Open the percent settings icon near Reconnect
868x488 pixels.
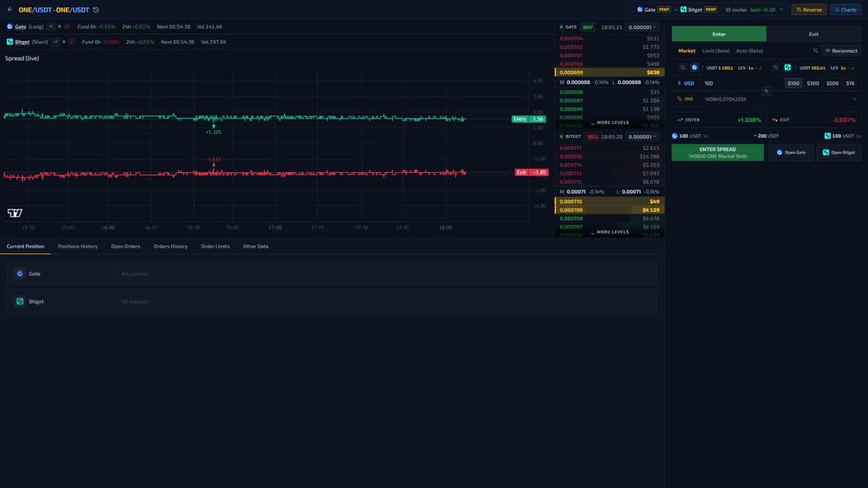tap(815, 51)
